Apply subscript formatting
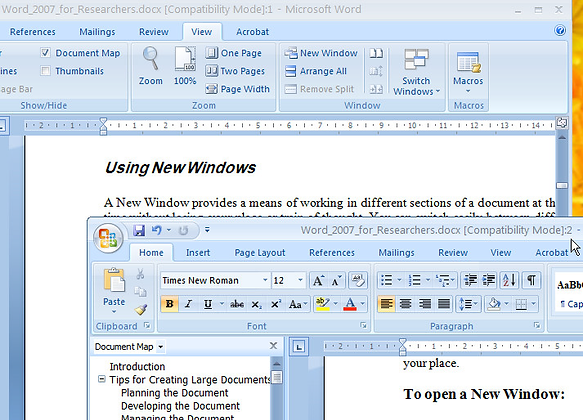 256,304
